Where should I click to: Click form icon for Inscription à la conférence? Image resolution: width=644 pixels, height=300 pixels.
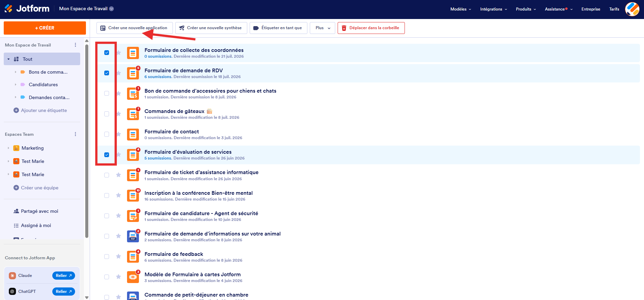[x=133, y=196]
